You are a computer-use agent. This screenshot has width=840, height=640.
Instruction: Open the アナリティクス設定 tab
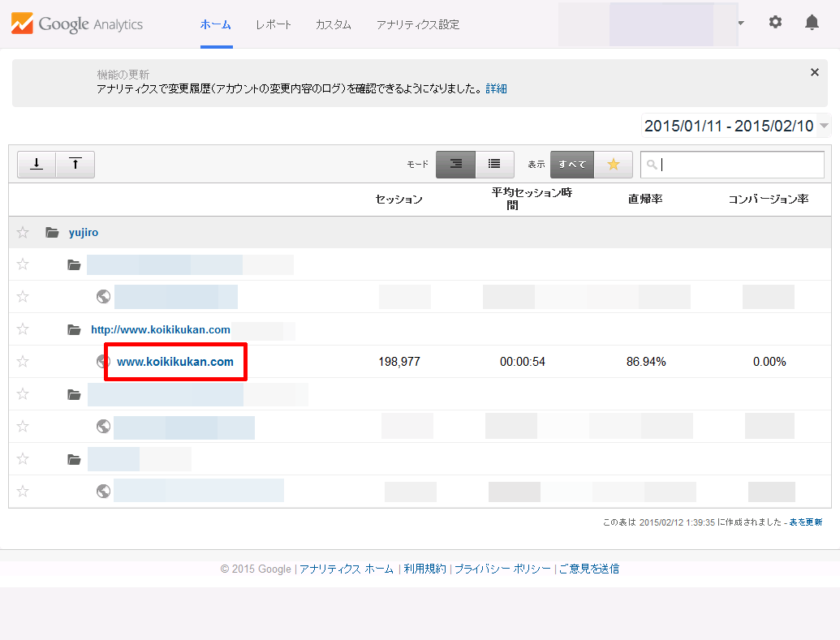tap(418, 24)
